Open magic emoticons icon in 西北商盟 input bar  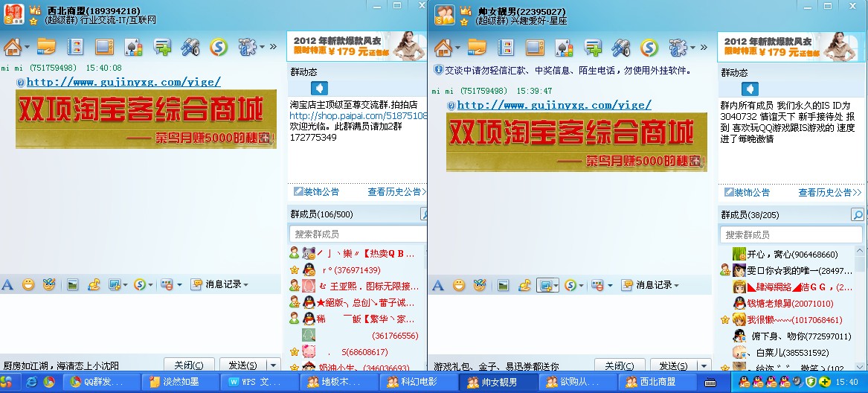[49, 285]
